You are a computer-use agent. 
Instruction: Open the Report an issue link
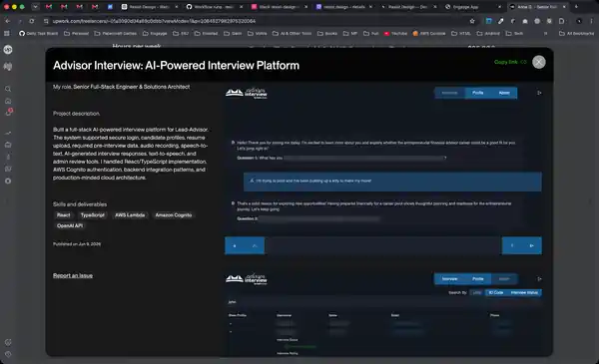(x=73, y=275)
